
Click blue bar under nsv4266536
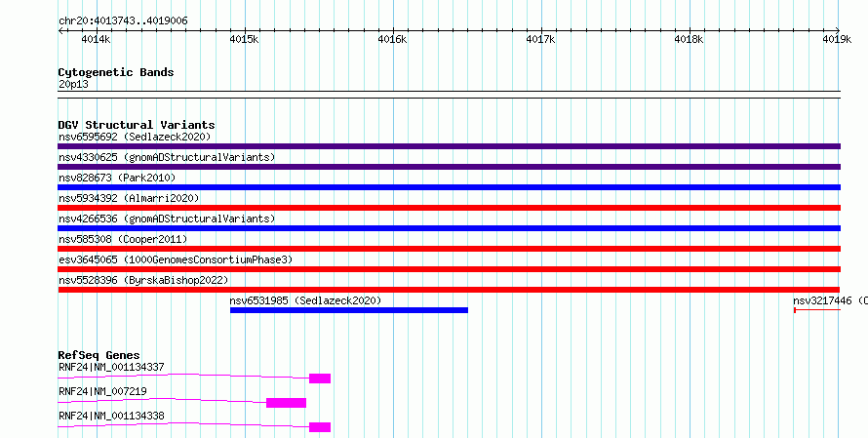449,228
